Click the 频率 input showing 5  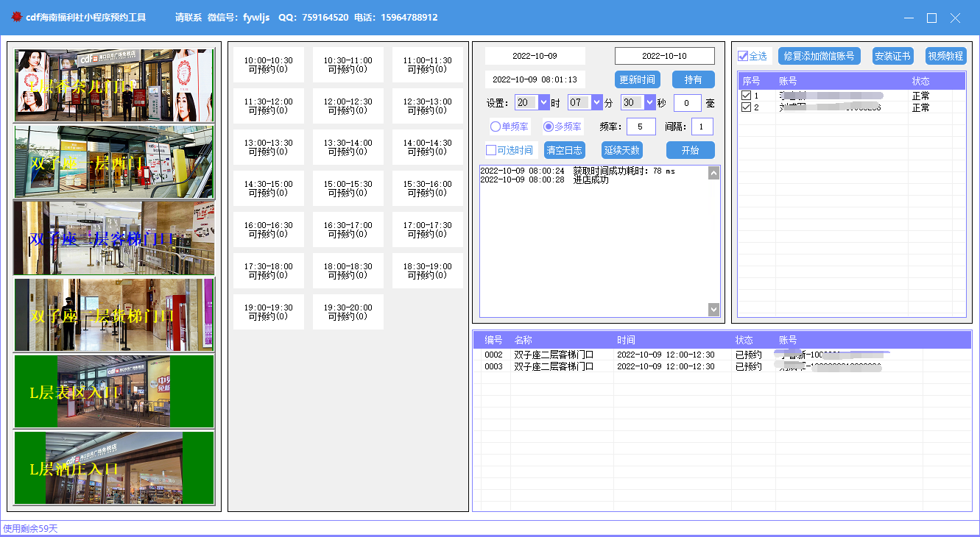pos(641,127)
